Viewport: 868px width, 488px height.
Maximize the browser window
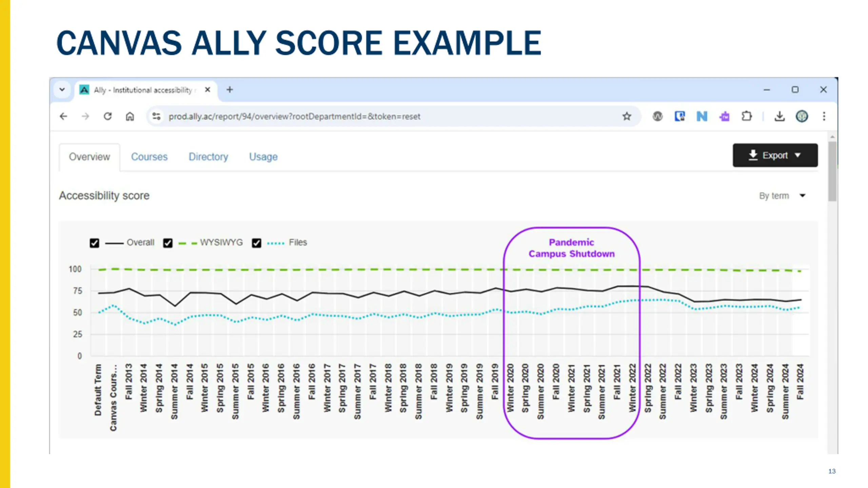click(795, 89)
